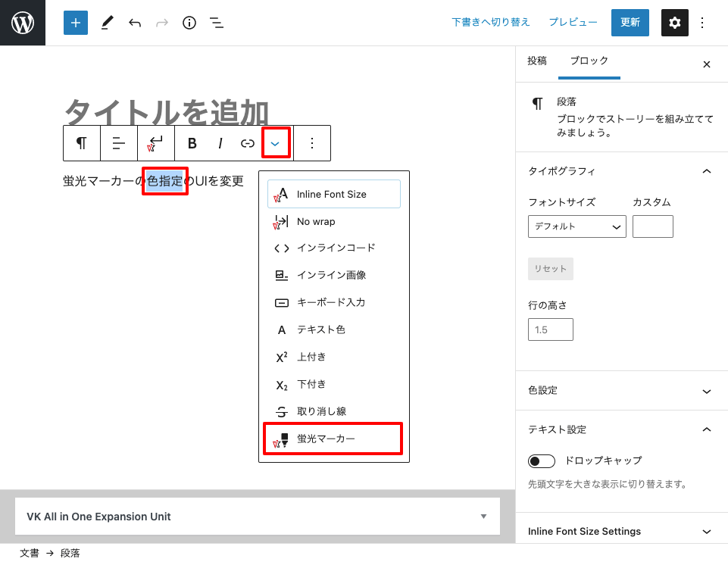728x562 pixels.
Task: Open the list view outline icon
Action: 217,23
